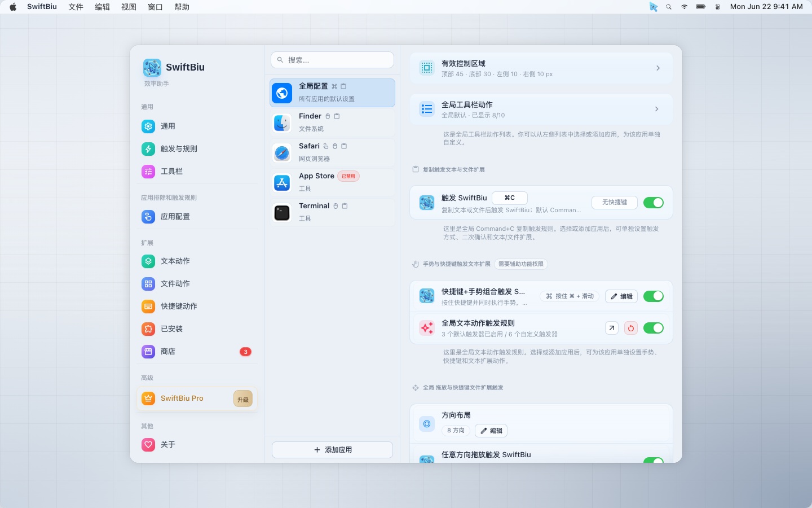Click the ⌘C shortcut badge

[510, 198]
